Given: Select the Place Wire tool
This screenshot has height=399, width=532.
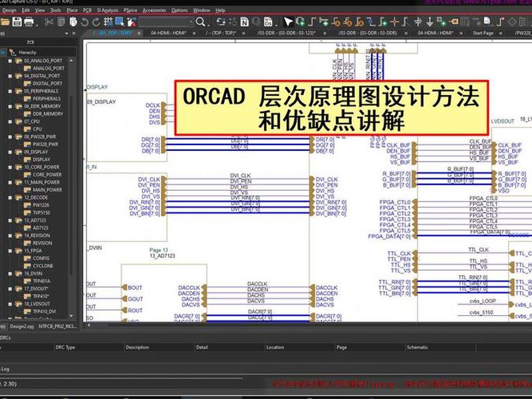Looking at the screenshot, I should 313,22.
